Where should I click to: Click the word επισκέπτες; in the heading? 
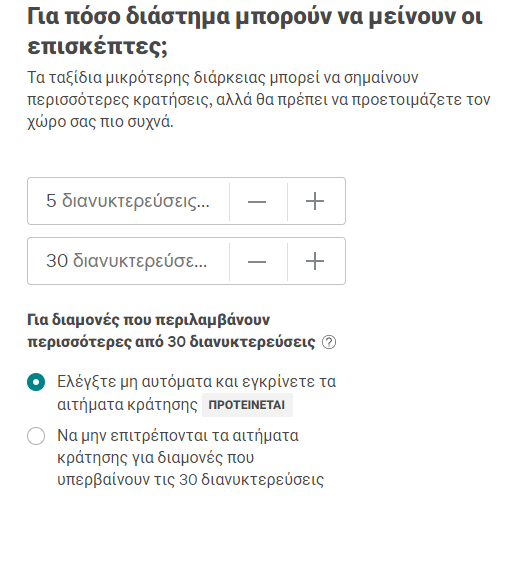tap(97, 47)
